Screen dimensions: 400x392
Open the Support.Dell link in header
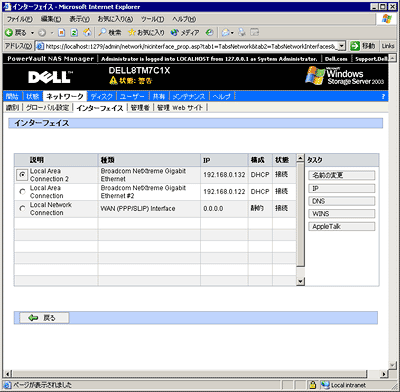(x=371, y=59)
